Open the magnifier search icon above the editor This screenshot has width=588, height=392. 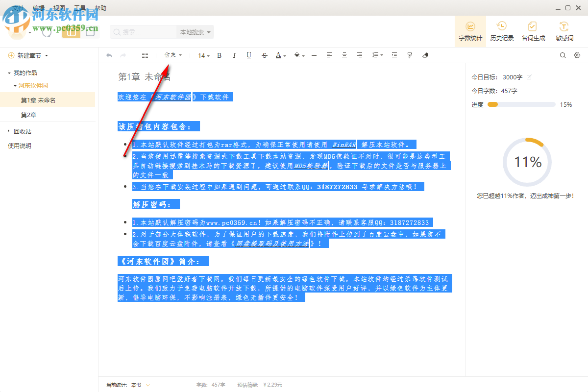(563, 55)
